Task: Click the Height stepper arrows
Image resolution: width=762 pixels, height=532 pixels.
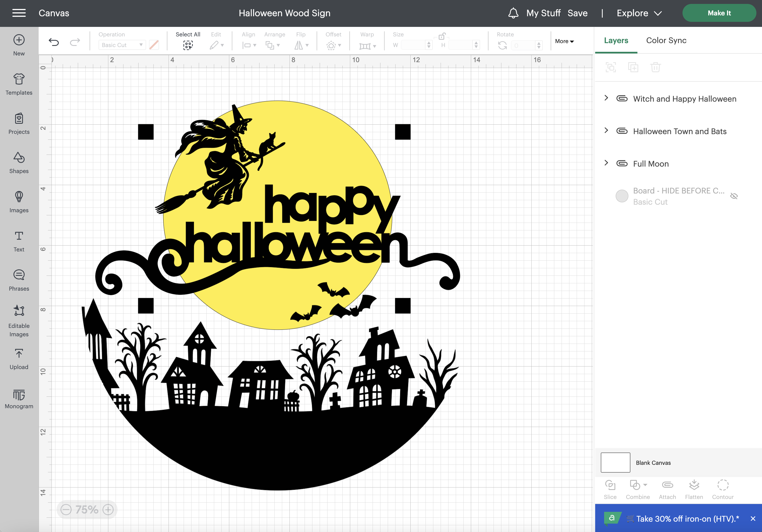Action: coord(476,45)
